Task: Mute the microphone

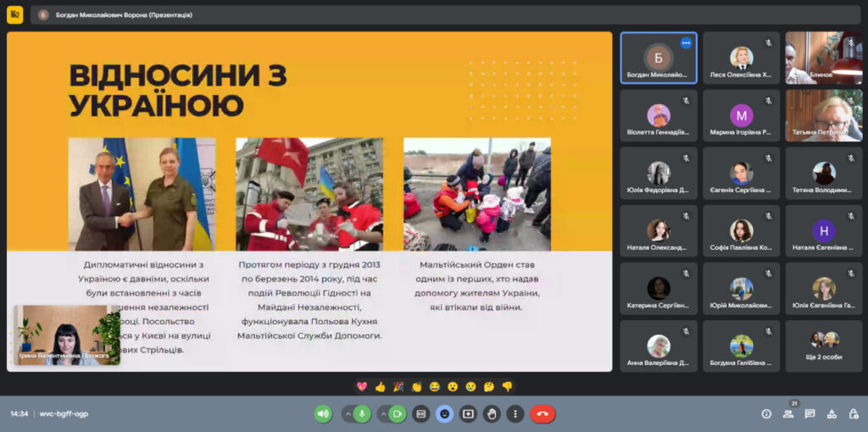Action: (x=362, y=414)
